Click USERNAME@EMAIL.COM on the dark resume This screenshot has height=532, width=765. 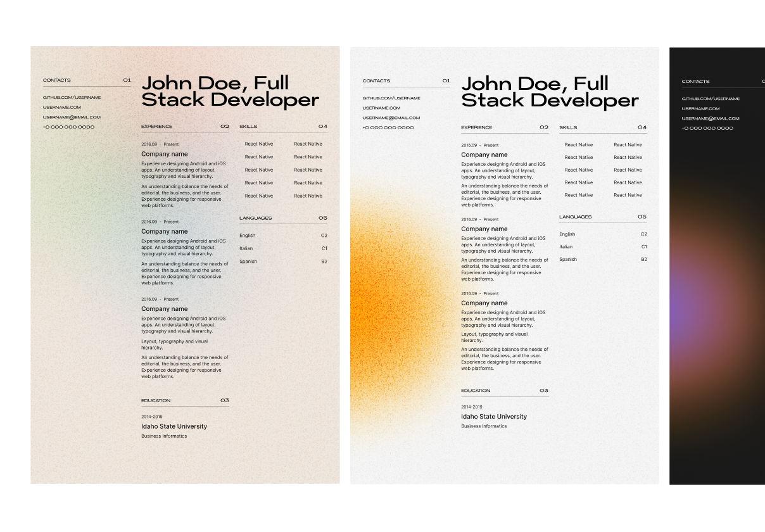[711, 118]
